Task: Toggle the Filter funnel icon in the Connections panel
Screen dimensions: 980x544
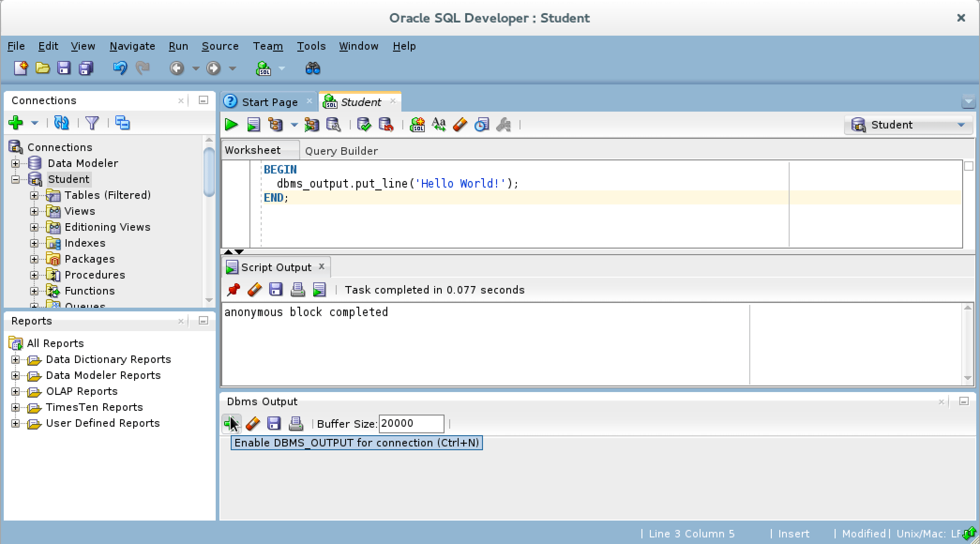Action: pyautogui.click(x=92, y=123)
